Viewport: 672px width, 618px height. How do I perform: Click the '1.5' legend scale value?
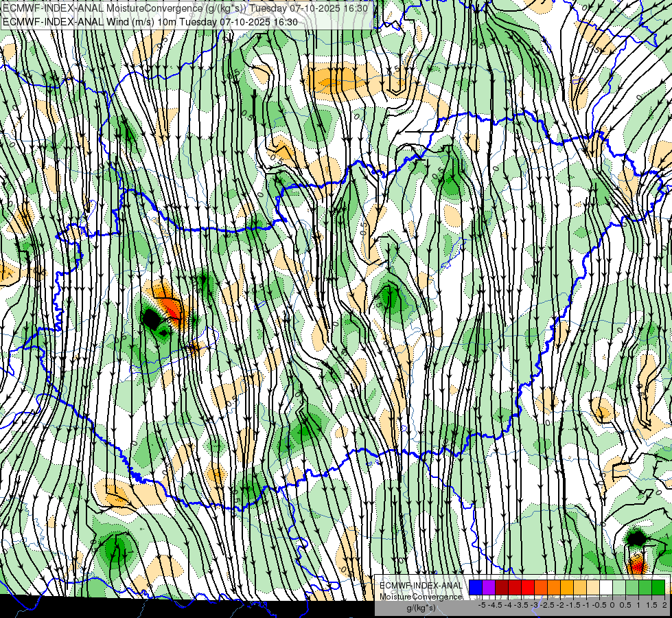click(x=652, y=605)
